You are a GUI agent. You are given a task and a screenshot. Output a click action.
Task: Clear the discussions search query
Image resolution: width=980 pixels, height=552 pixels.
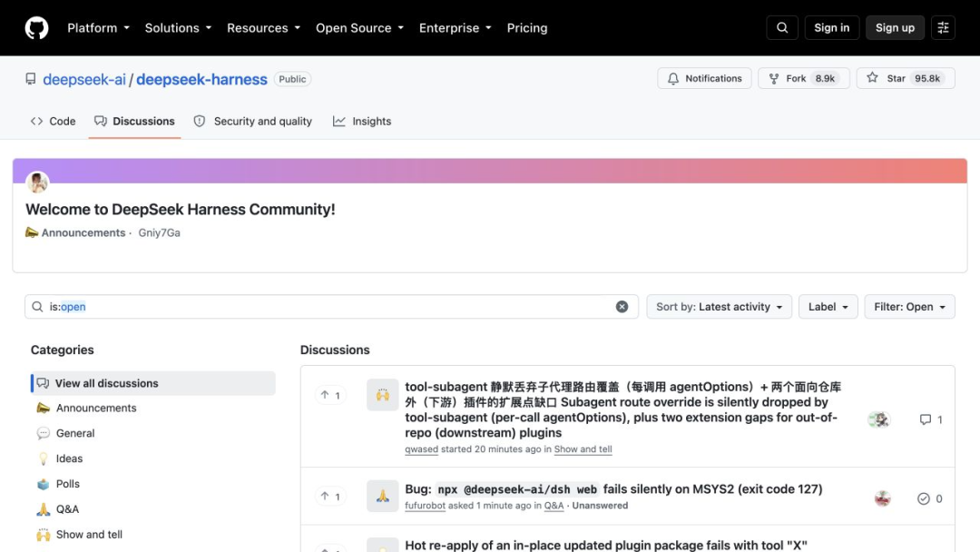622,306
